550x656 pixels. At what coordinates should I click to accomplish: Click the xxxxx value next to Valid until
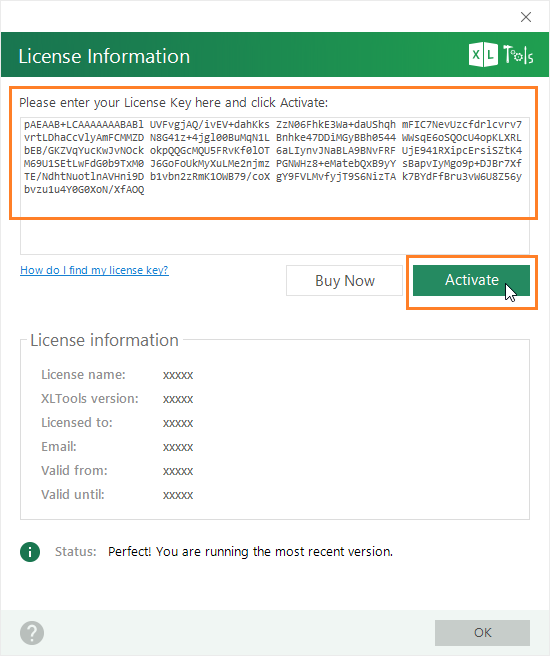tap(178, 495)
